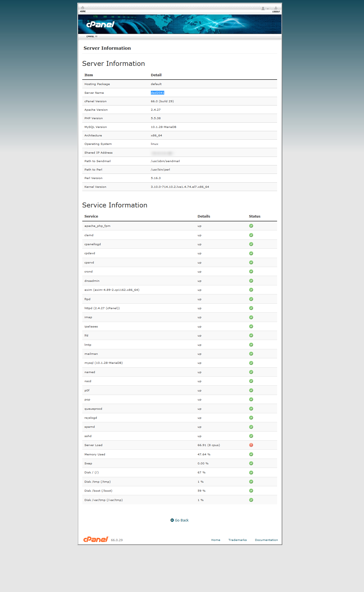Click green status icon for Memory Used
The height and width of the screenshot is (592, 364).
tap(251, 454)
